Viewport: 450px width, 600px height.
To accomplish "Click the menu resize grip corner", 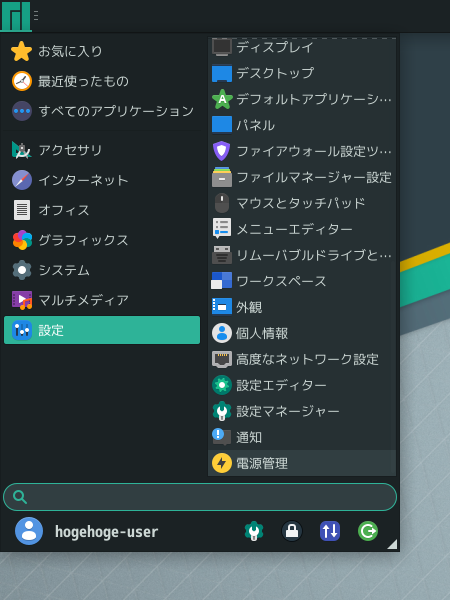I will 393,545.
